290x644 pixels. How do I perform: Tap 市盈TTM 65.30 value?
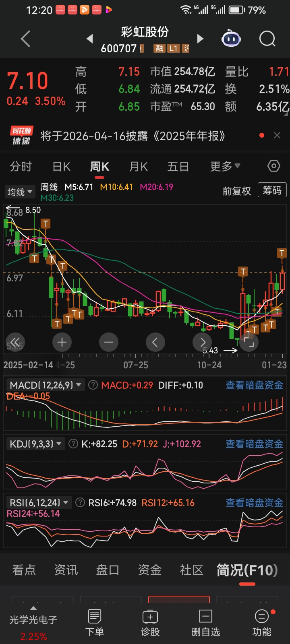coord(182,107)
